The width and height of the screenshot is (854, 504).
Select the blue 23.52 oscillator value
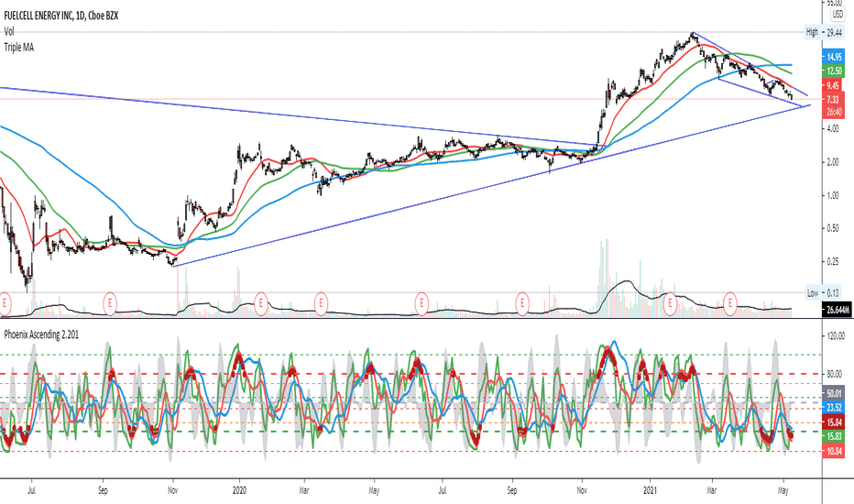tap(833, 408)
